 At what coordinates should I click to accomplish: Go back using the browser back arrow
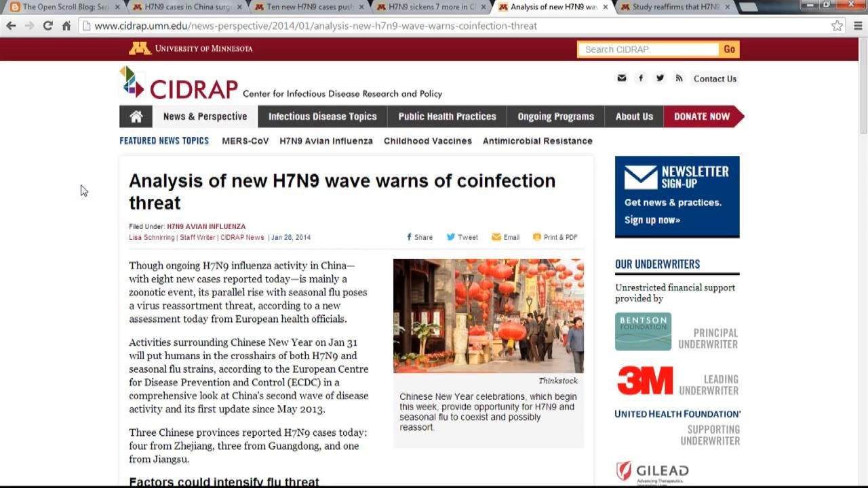tap(11, 26)
